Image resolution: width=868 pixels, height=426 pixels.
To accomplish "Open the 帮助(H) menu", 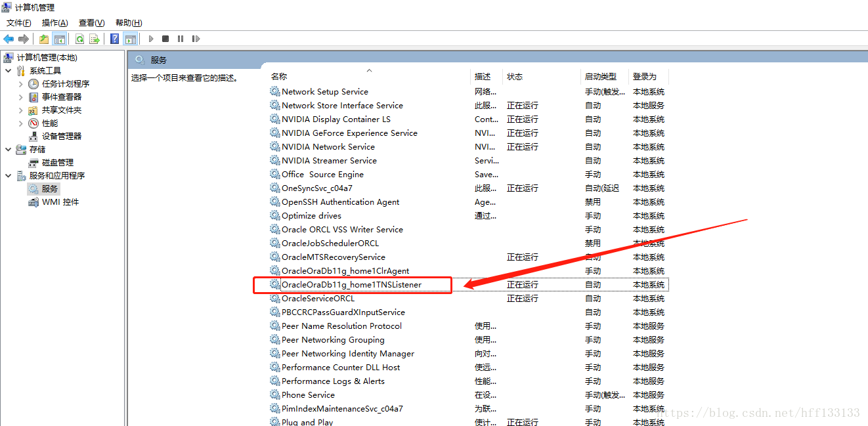I will click(129, 23).
